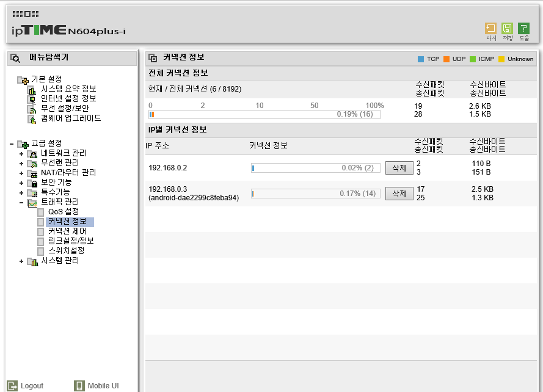Viewport: 543px width, 392px height.
Task: Click the 특수기능 icon
Action: click(x=32, y=192)
